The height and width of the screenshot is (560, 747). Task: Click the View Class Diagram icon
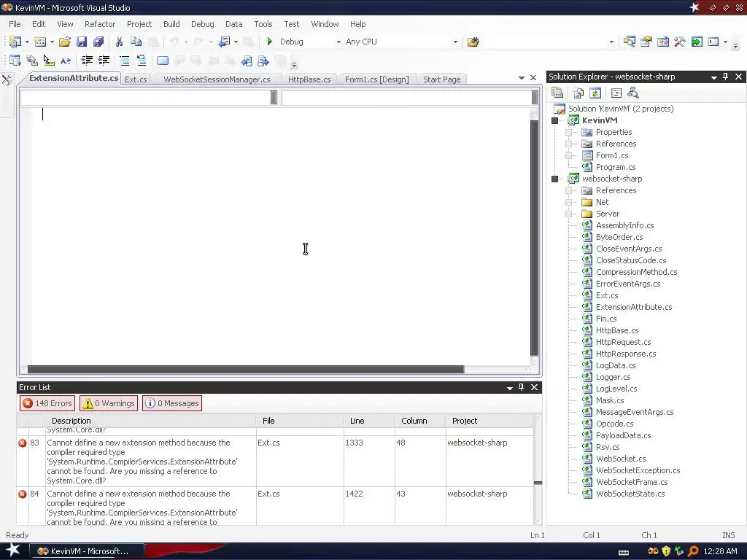[x=633, y=93]
